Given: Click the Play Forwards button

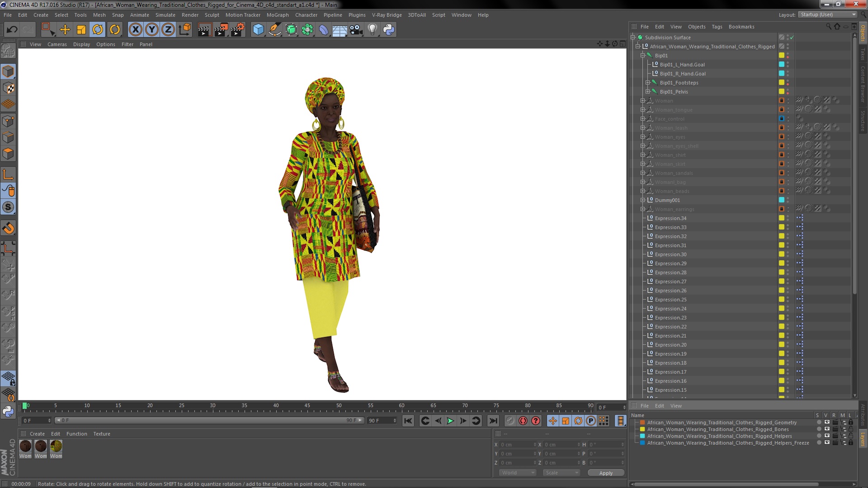Looking at the screenshot, I should click(450, 421).
